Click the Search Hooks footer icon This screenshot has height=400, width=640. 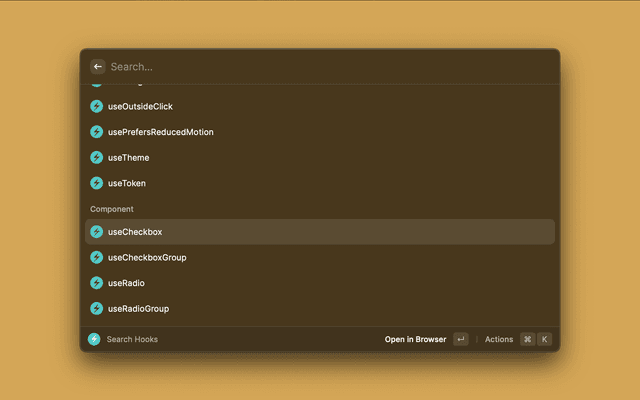click(94, 339)
